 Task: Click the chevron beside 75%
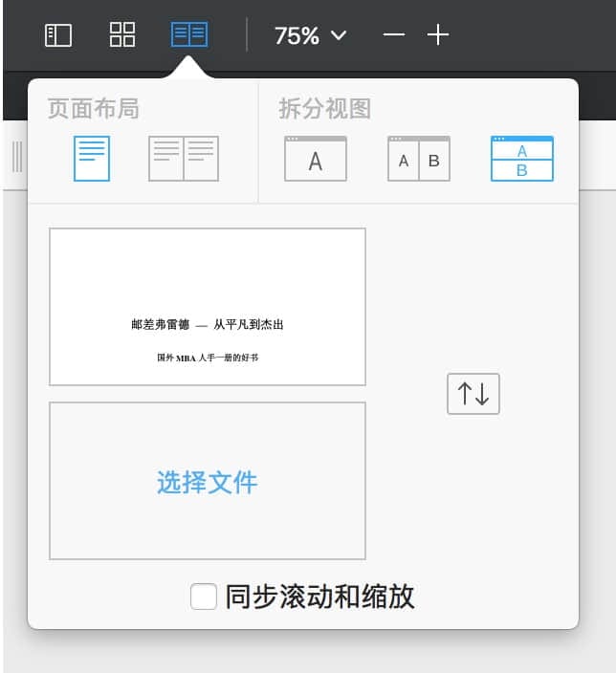click(338, 35)
